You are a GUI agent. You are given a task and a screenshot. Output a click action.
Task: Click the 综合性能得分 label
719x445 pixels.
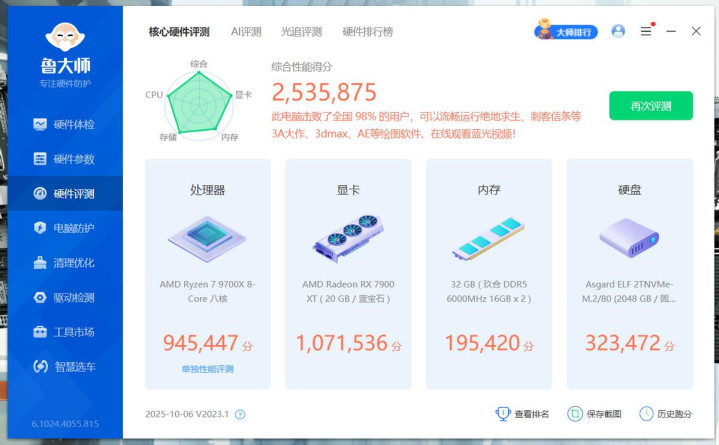point(301,67)
